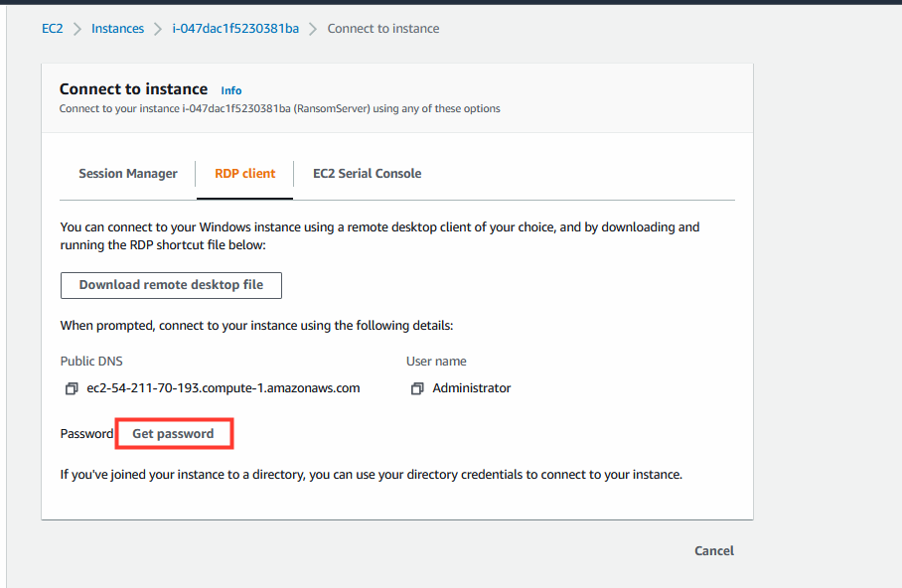Screen dimensions: 902x588
Task: Copy the Administrator user name icon
Action: tap(417, 389)
